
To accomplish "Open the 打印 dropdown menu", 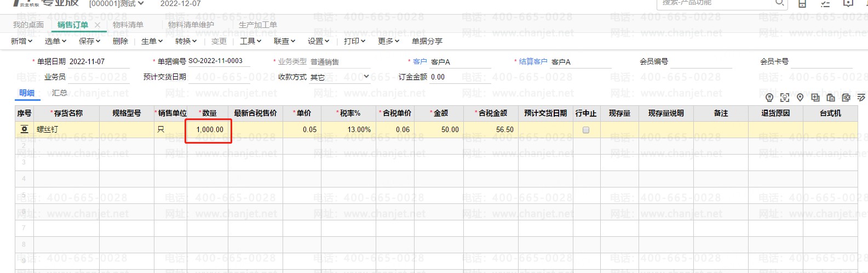I will [x=355, y=41].
